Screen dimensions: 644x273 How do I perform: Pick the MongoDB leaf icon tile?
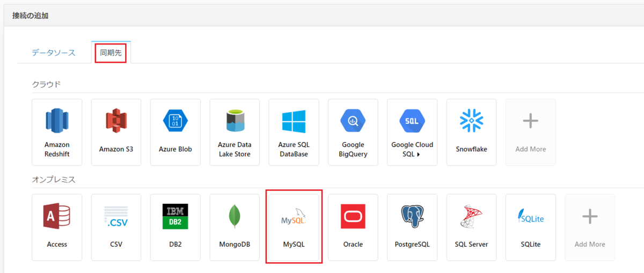tap(235, 227)
